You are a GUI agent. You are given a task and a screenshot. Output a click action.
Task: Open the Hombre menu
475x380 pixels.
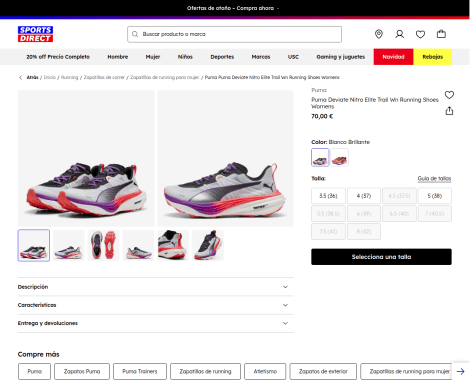click(x=118, y=57)
